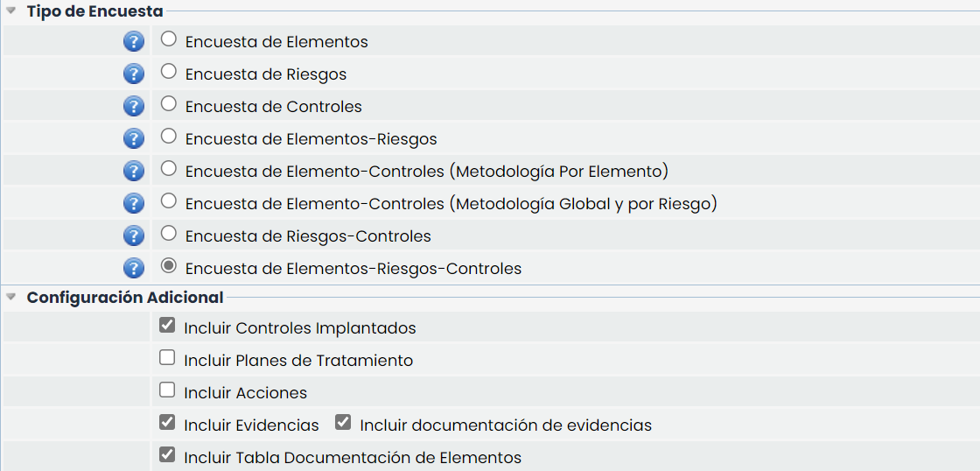Toggle Incluir Tabla Documentación de Elementos
Image resolution: width=980 pixels, height=471 pixels.
click(x=167, y=455)
